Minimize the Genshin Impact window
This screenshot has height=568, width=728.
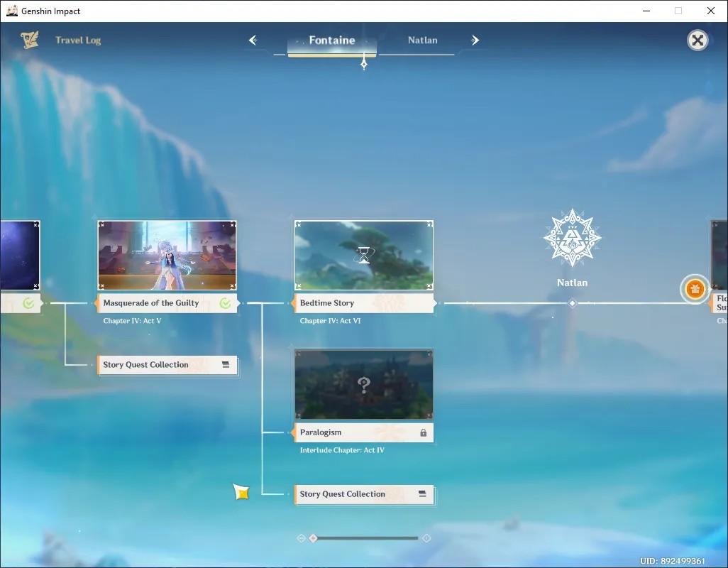point(646,11)
